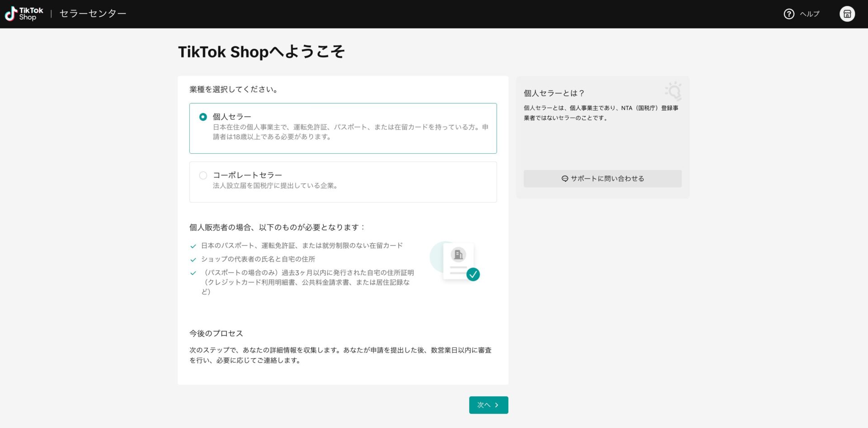Click the コーポレートセラー option card

[343, 181]
